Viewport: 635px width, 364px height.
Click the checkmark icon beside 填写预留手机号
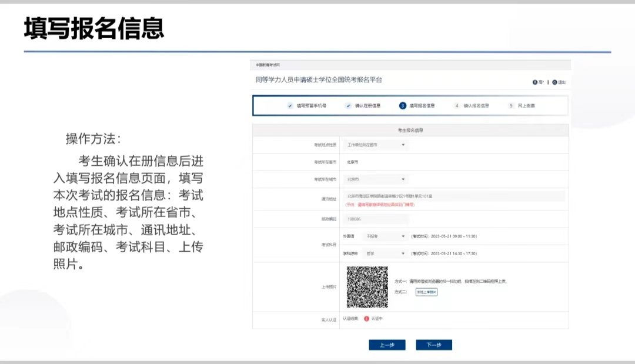290,106
